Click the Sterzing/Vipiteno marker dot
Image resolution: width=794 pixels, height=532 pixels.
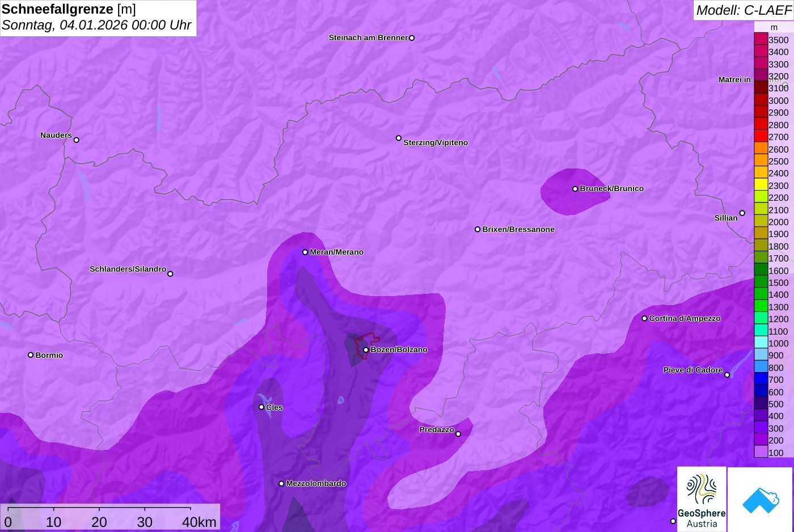(x=399, y=138)
